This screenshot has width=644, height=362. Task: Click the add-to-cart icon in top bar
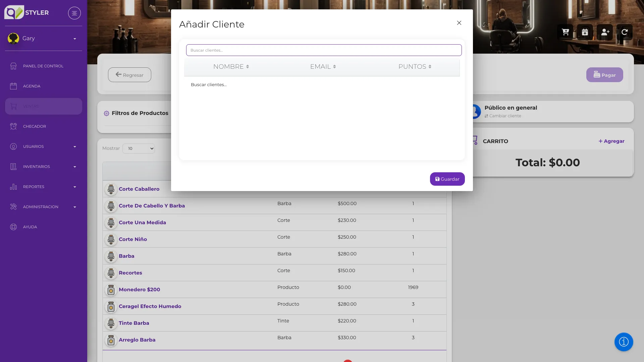coord(566,32)
